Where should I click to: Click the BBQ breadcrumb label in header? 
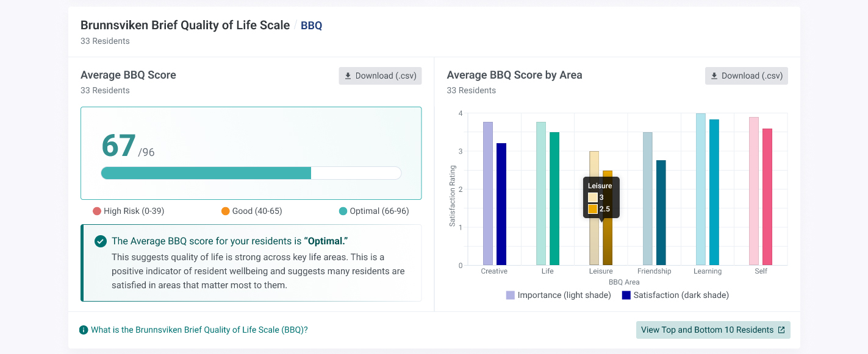[x=312, y=26]
